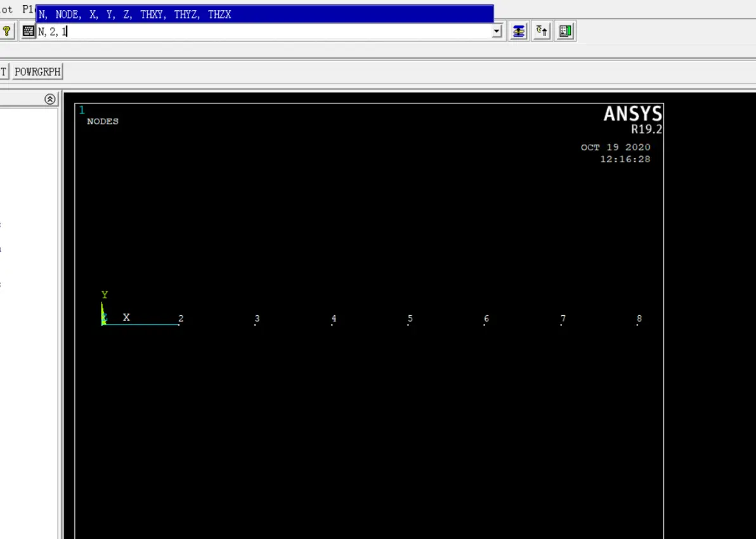Open the PlotCtrls menu in menu bar
This screenshot has height=539, width=756.
(x=28, y=10)
